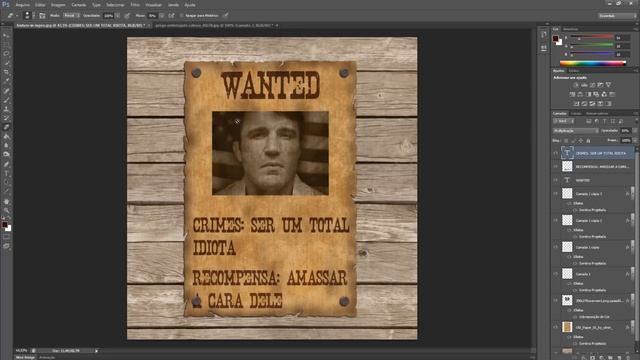Open the layer fill Preenchimento dropdown
The height and width of the screenshot is (360, 640).
[x=634, y=140]
